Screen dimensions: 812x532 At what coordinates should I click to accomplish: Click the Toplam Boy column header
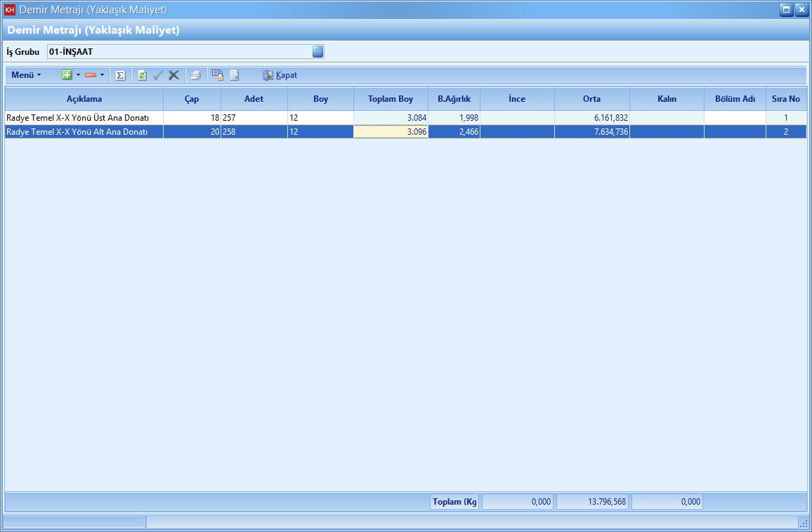pos(391,99)
